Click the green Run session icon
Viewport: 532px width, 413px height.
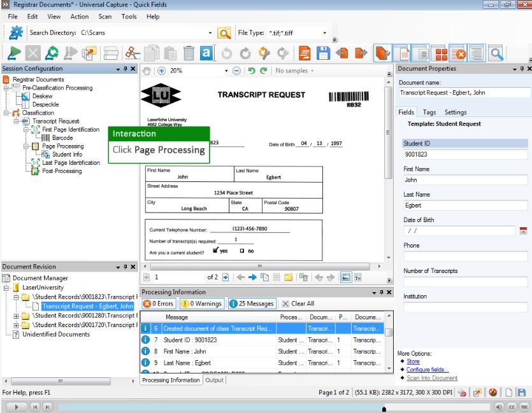coord(14,53)
